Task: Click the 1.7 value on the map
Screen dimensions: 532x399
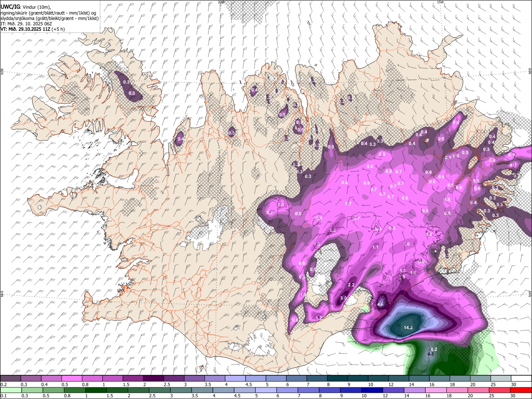Action: [319, 318]
